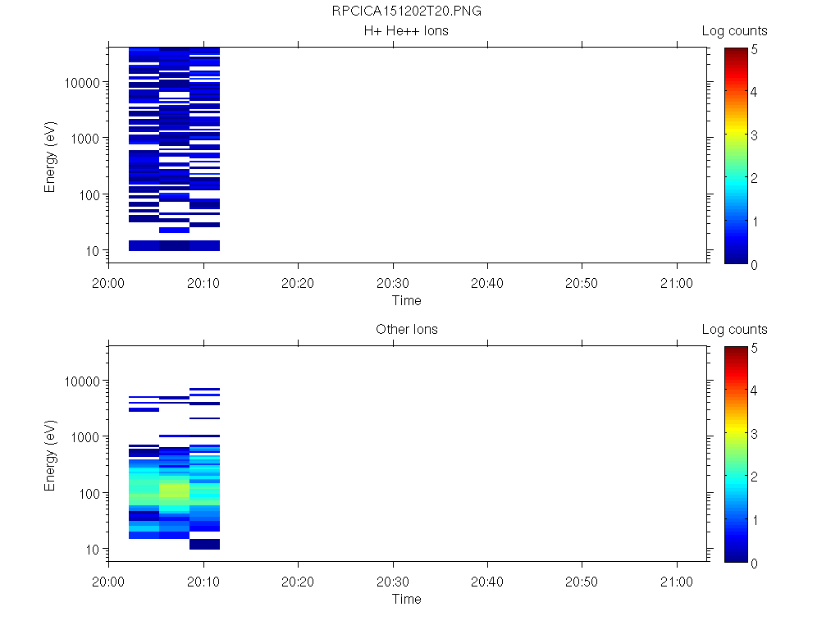Click the H+ He++ Ions plot color bar
This screenshot has height=630, width=840.
pyautogui.click(x=736, y=156)
